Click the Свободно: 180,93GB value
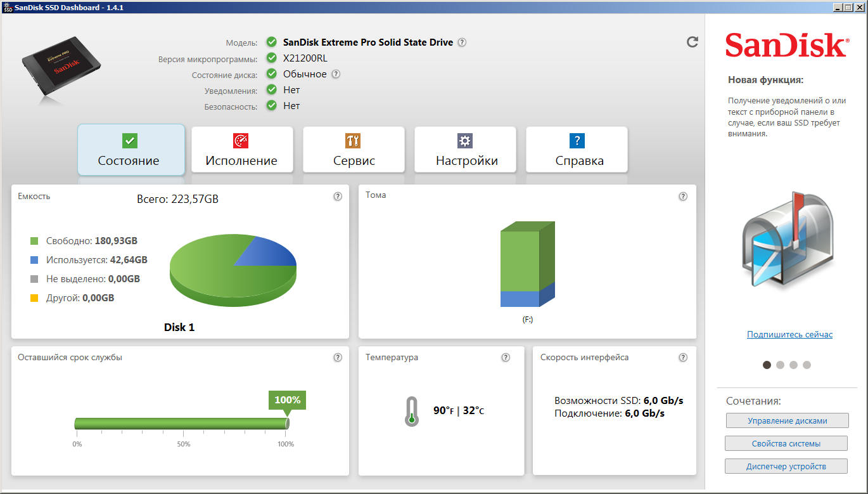This screenshot has width=868, height=494. click(x=92, y=241)
